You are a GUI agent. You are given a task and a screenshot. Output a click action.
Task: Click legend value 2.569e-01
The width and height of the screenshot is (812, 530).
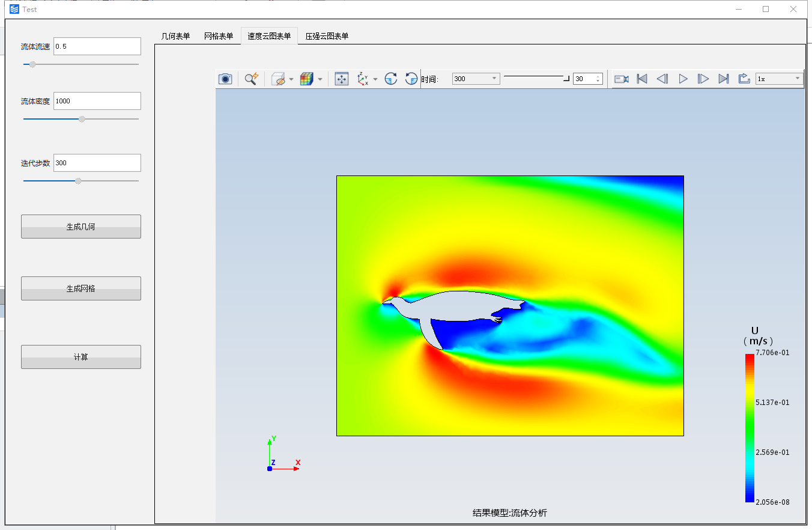click(x=772, y=452)
